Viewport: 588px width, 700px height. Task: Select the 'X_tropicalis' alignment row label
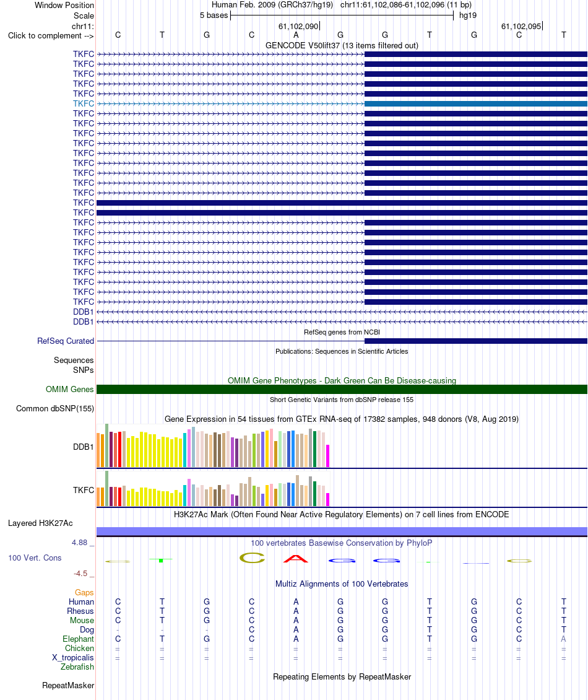[x=72, y=658]
